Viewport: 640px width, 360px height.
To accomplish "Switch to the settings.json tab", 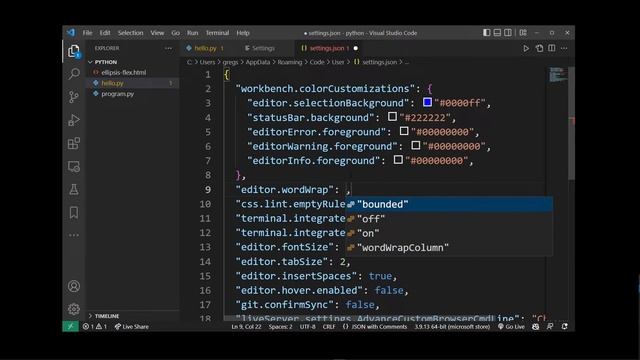I will point(329,48).
